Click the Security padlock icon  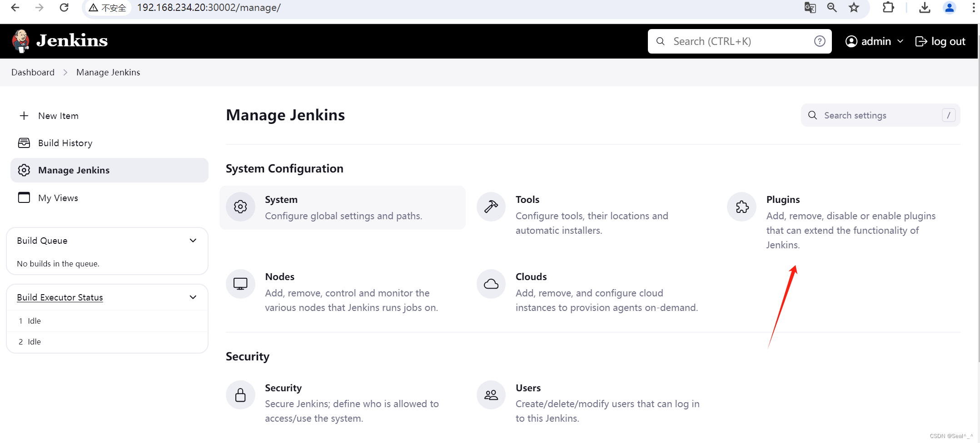click(240, 395)
